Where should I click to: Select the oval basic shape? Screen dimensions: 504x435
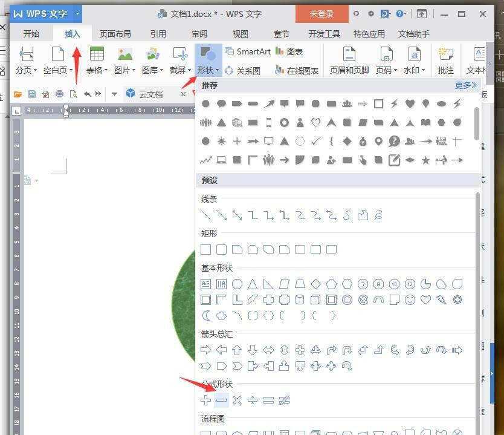click(x=237, y=284)
